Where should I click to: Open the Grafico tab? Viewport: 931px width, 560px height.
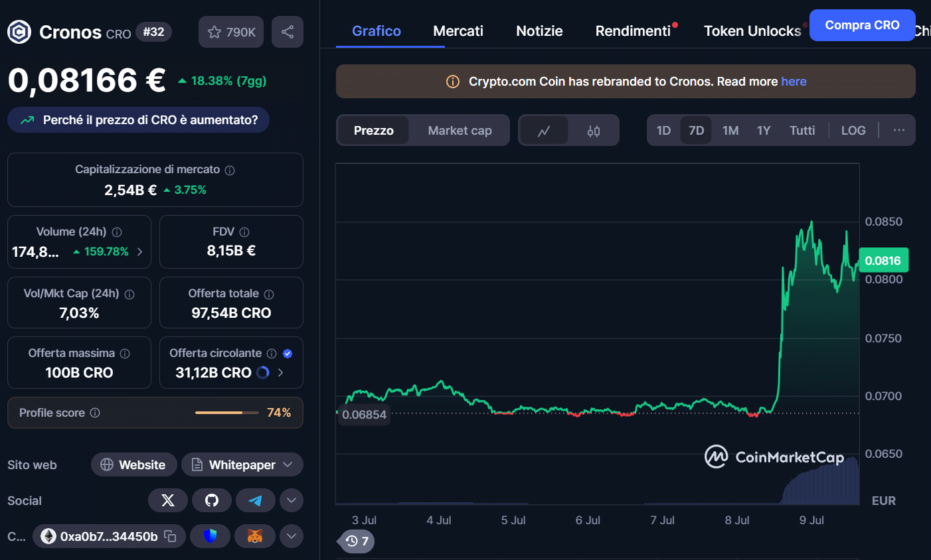point(377,31)
